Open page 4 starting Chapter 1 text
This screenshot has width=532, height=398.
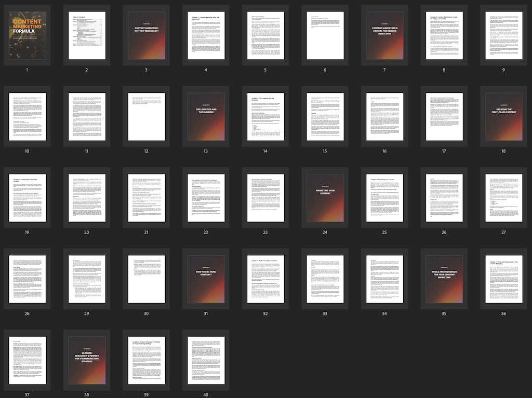point(206,35)
